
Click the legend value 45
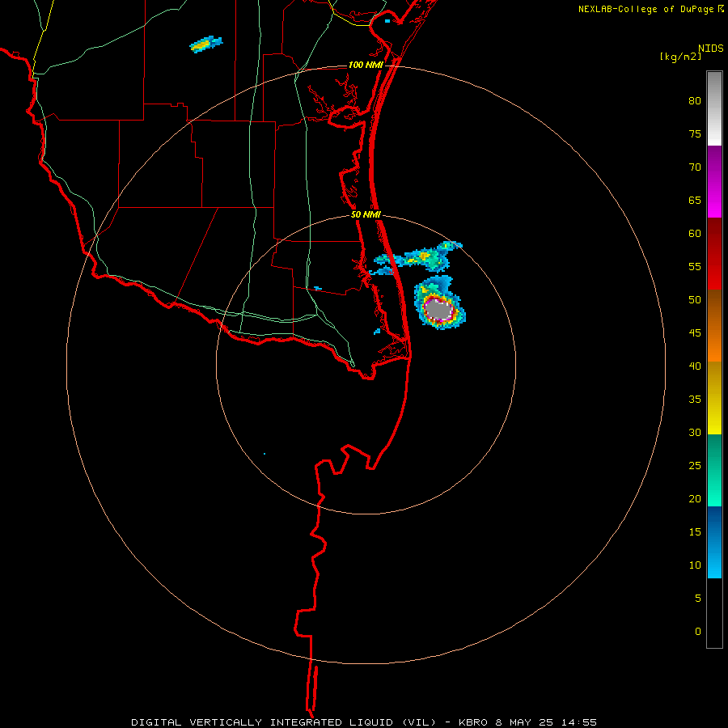[695, 333]
